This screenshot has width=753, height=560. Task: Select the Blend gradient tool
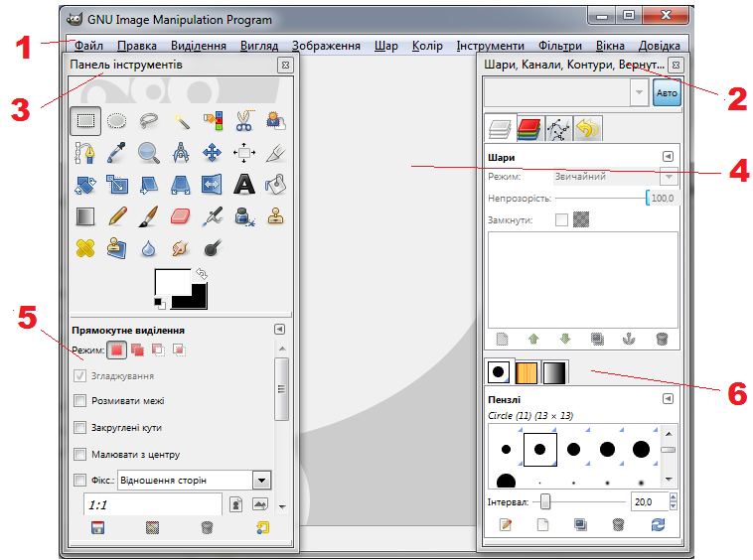[x=85, y=216]
